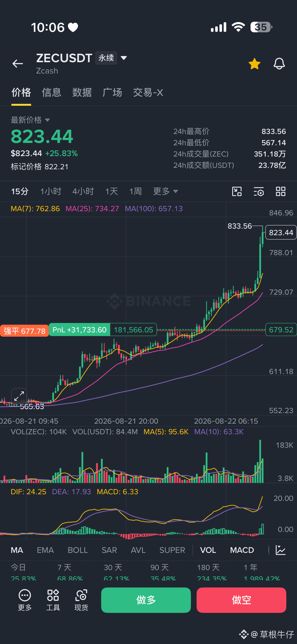This screenshot has height=644, width=297.
Task: Select the 1小时 timeframe
Action: tap(51, 191)
